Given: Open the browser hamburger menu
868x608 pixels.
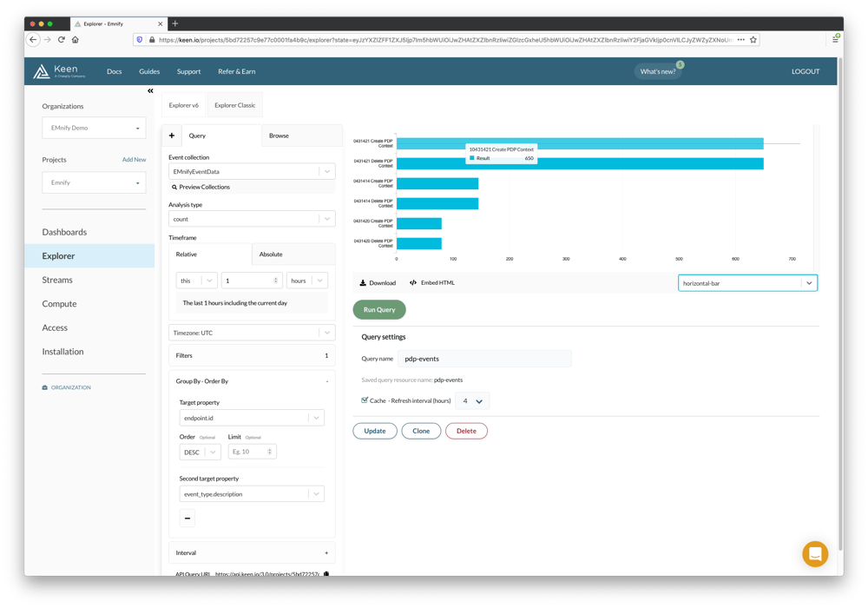Looking at the screenshot, I should coord(835,39).
